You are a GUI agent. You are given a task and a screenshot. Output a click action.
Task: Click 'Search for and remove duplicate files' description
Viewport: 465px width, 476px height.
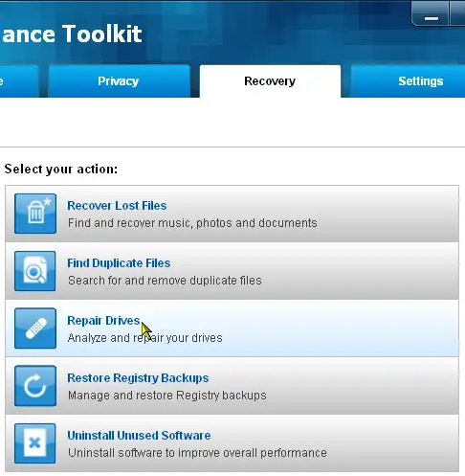coord(165,281)
